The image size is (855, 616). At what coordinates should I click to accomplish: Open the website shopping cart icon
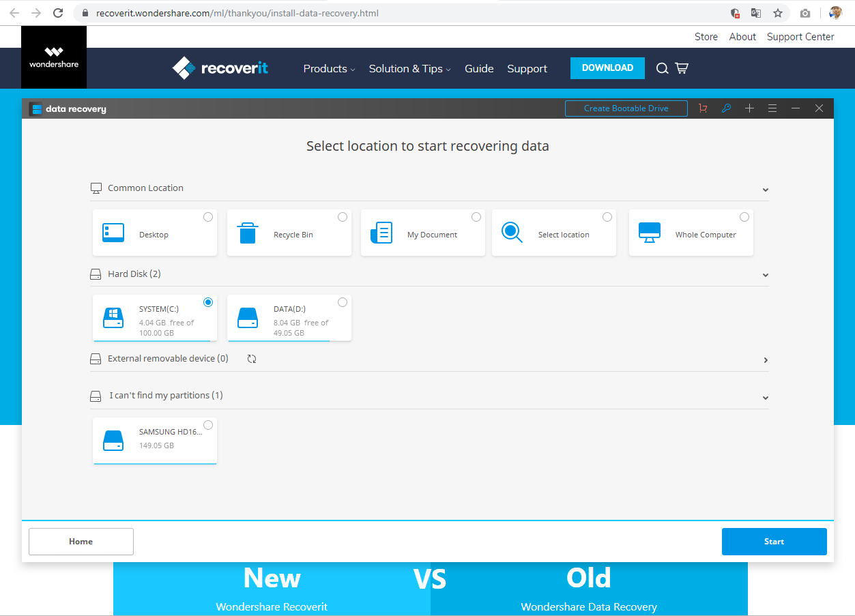pos(682,68)
